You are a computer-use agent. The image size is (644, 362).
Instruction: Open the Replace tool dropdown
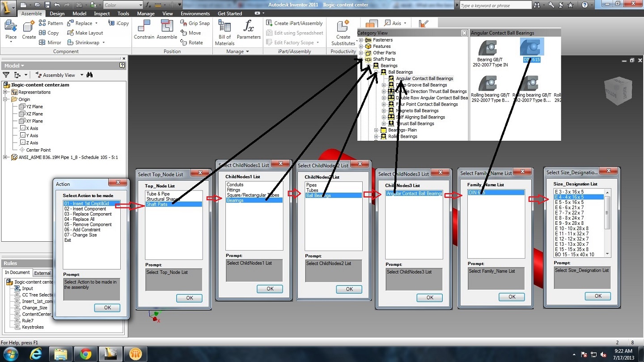tap(97, 23)
